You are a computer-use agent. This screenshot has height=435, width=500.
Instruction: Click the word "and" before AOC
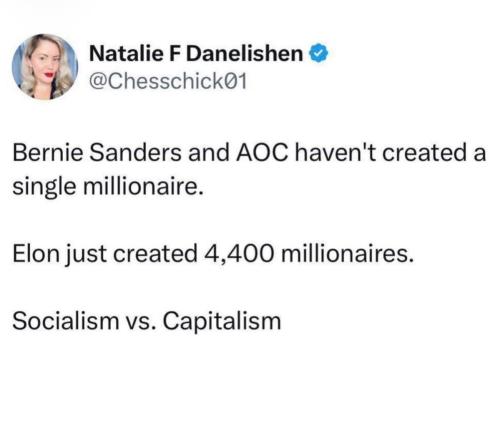(x=209, y=153)
